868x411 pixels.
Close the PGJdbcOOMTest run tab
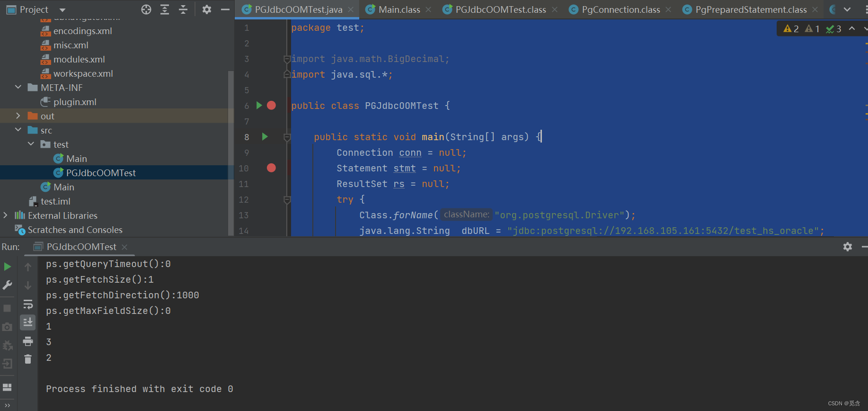(124, 247)
